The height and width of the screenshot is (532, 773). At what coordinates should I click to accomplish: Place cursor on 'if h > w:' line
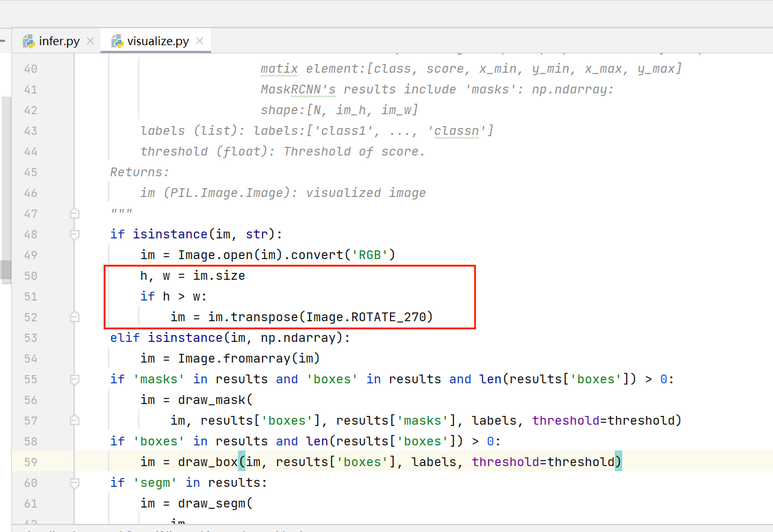[x=174, y=296]
